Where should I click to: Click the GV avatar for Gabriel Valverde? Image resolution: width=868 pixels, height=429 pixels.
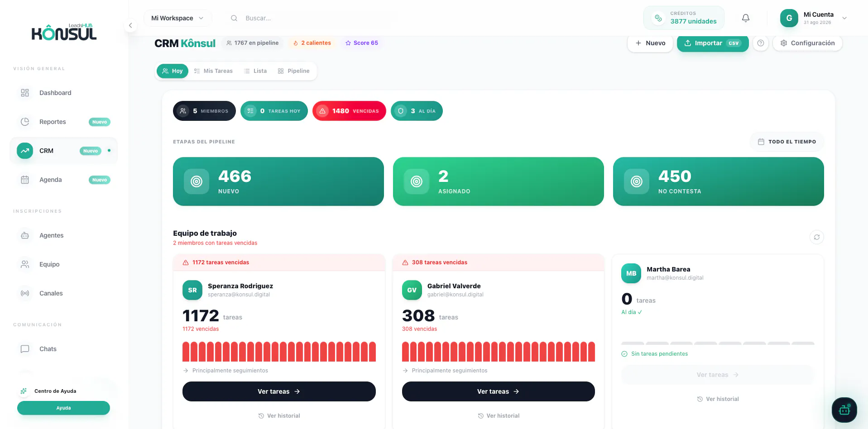tap(412, 290)
